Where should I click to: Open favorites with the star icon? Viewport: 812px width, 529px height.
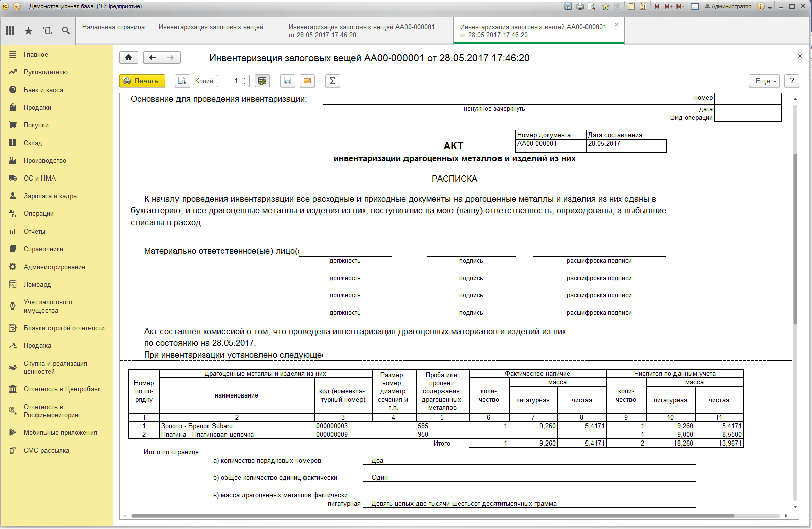[x=28, y=31]
